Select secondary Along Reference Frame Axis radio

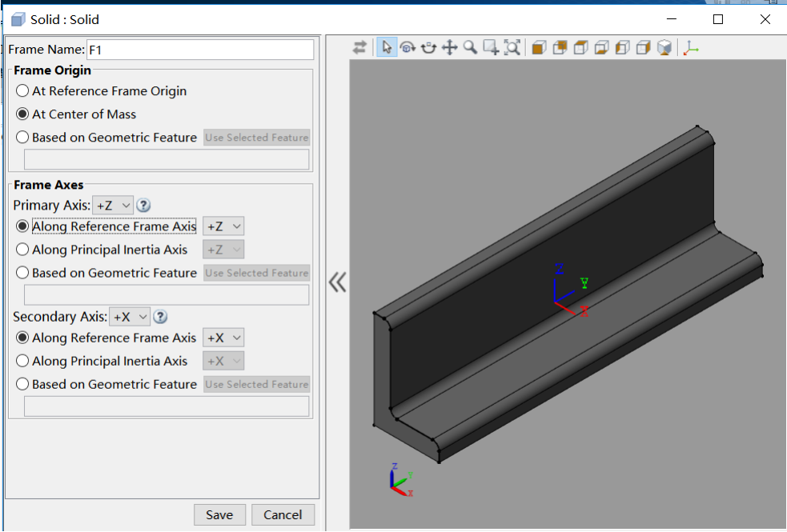pyautogui.click(x=22, y=338)
